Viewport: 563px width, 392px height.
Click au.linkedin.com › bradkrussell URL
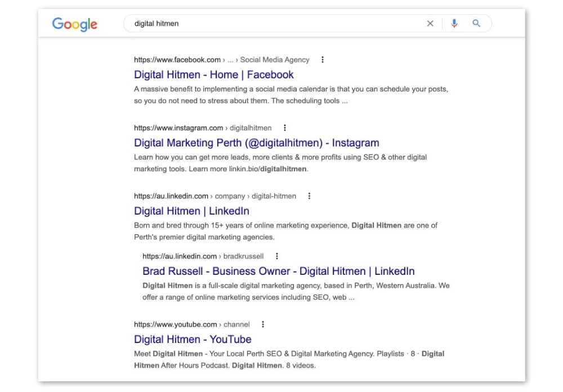203,256
